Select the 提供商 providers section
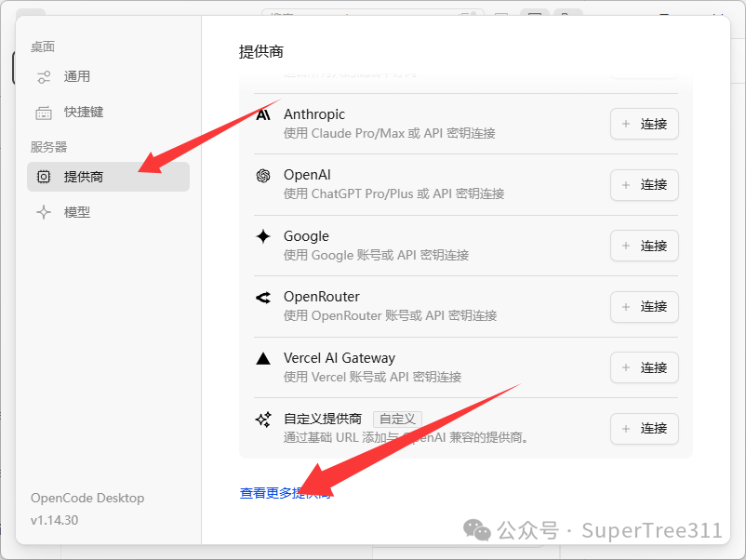The width and height of the screenshot is (746, 560). tap(108, 177)
